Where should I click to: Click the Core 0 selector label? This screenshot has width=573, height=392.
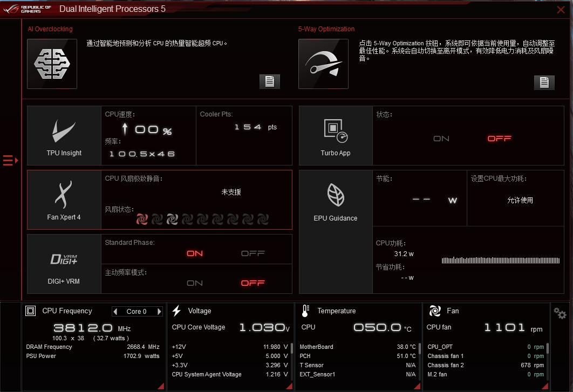tap(137, 311)
